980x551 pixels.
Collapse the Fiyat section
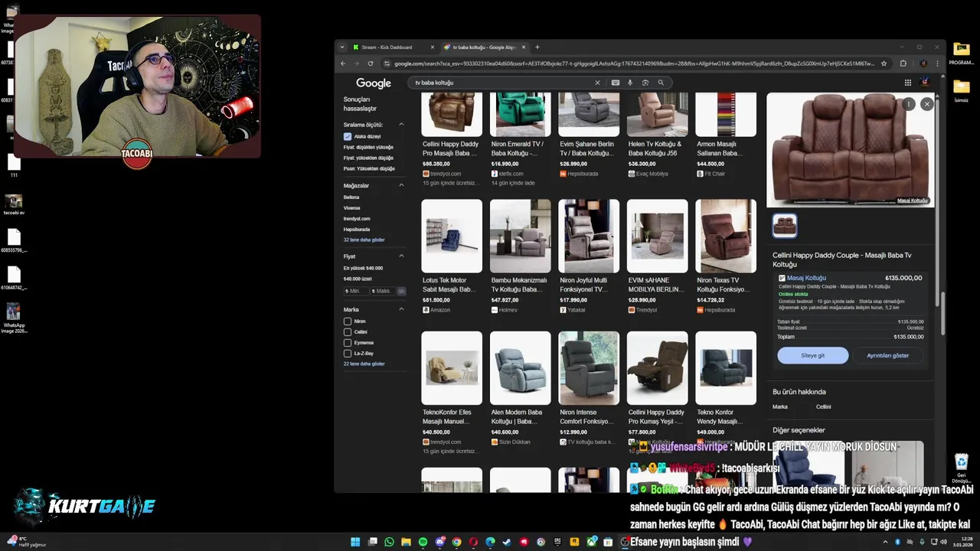(401, 256)
